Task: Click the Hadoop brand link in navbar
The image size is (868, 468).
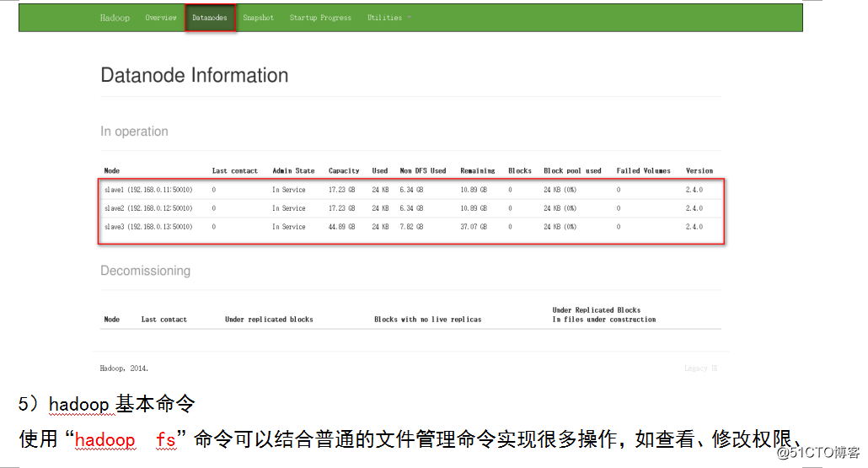Action: coord(115,18)
